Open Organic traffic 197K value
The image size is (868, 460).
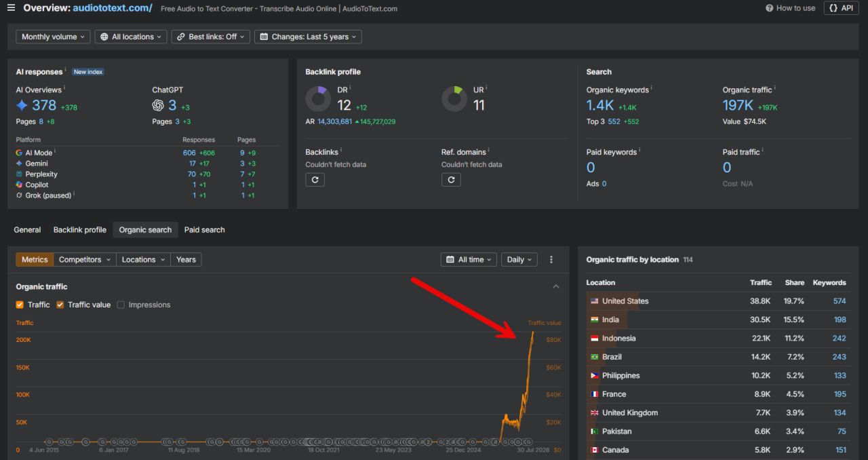pyautogui.click(x=738, y=105)
